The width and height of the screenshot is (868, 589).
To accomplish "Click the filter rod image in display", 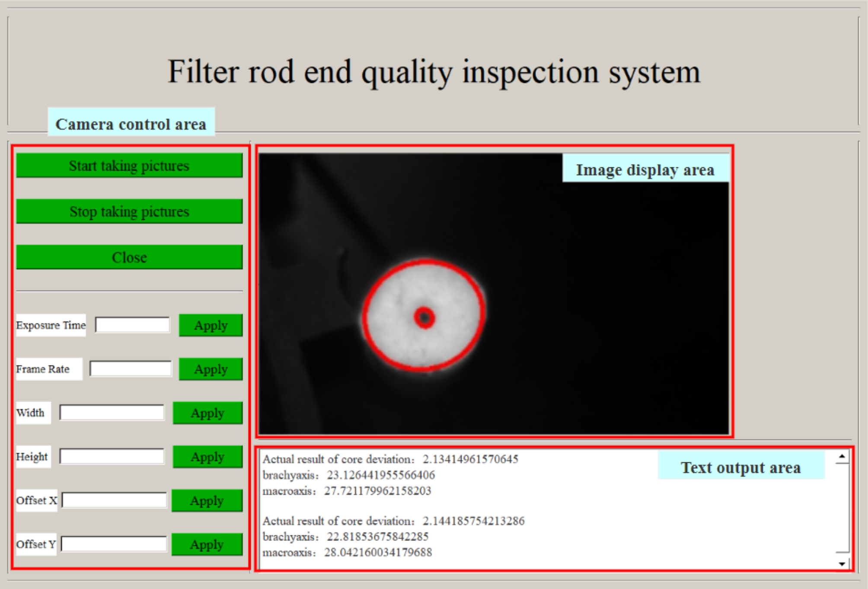I will (424, 316).
